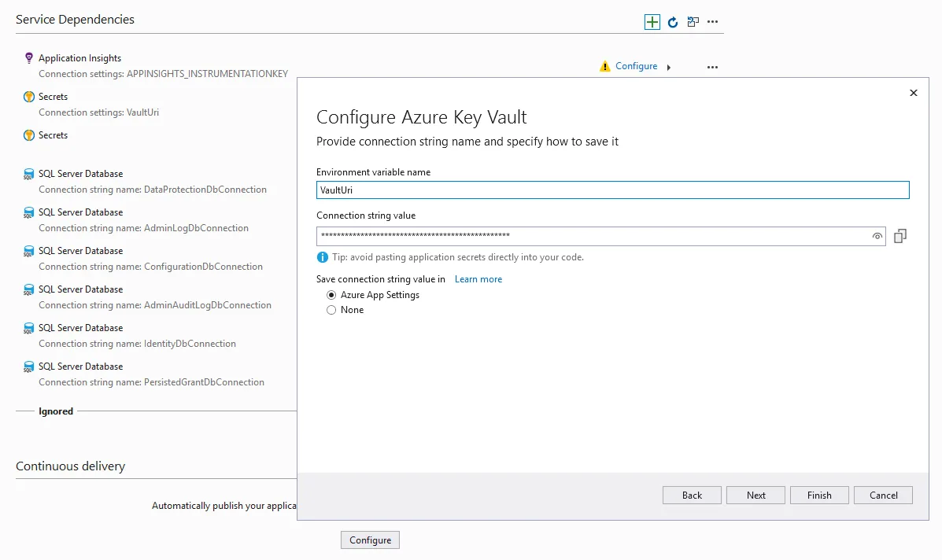Screen dimensions: 942x560
Task: Select the None radio option
Action: pyautogui.click(x=331, y=310)
